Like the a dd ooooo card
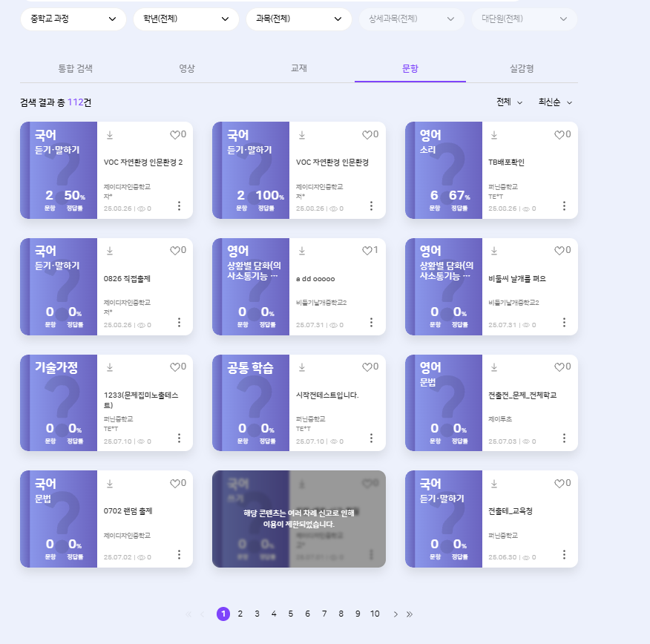The image size is (650, 644). coord(367,251)
